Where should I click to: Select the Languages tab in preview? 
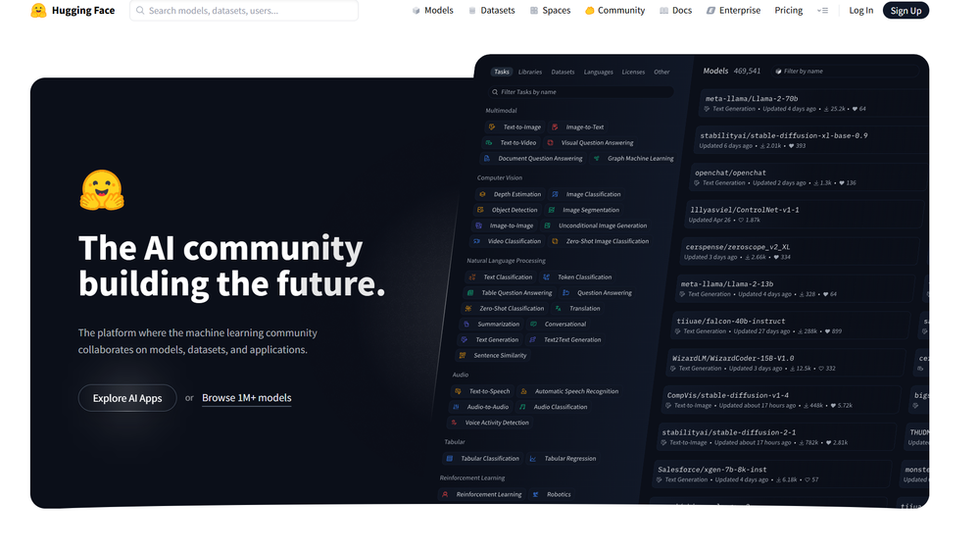click(x=598, y=72)
